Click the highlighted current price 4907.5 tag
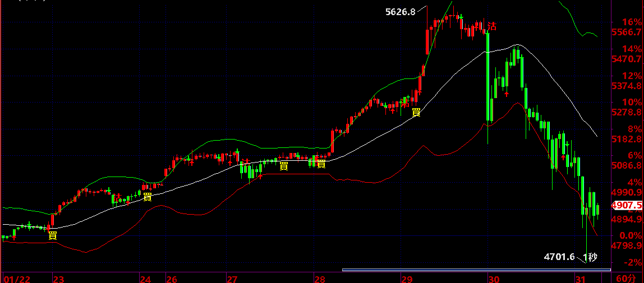This screenshot has height=283, width=644. tap(627, 206)
